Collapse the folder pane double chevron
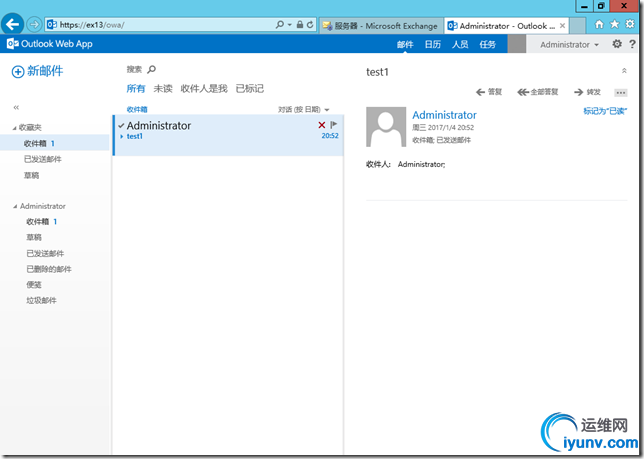Viewport: 644px width, 459px height. click(x=16, y=108)
